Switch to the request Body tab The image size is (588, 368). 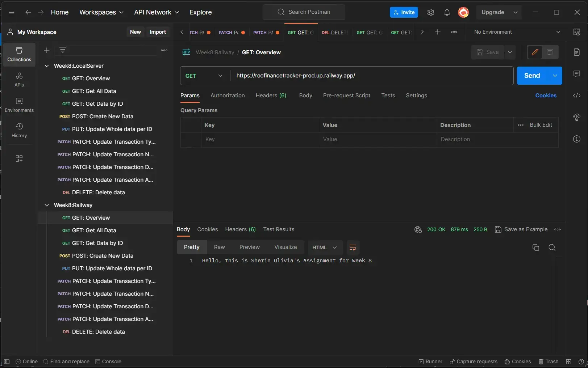[306, 96]
